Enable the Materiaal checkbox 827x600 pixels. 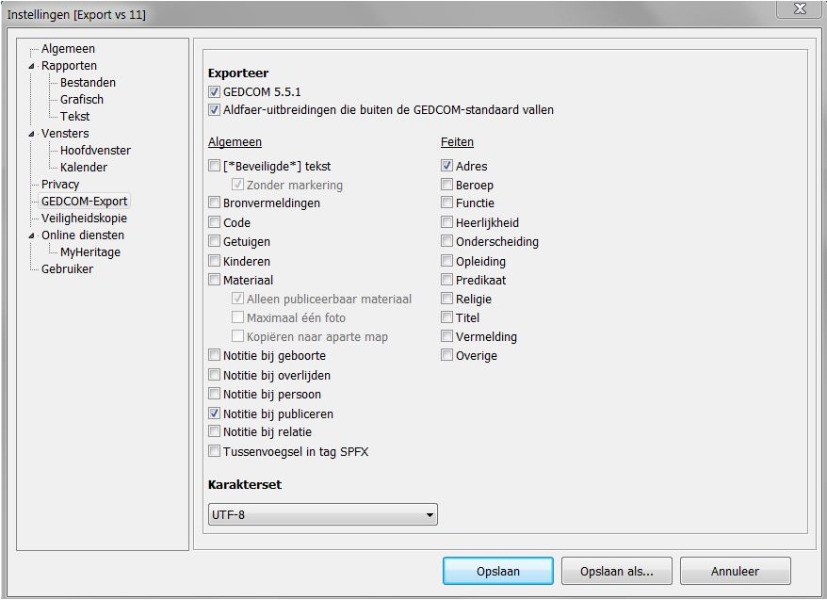(x=214, y=280)
